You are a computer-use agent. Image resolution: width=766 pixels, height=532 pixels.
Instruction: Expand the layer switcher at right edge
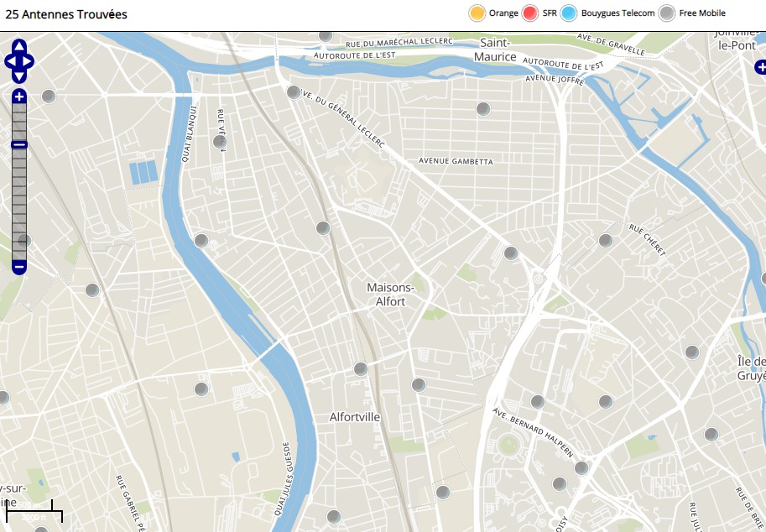click(760, 66)
